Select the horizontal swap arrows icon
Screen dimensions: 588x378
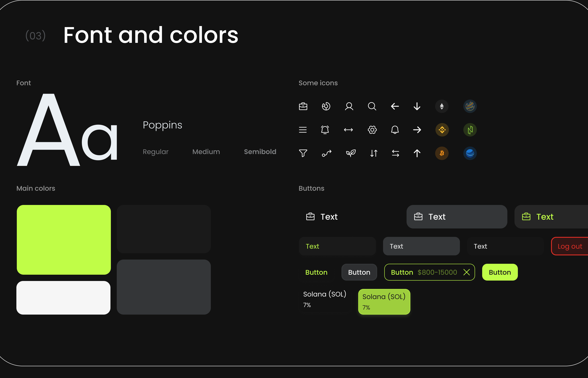pyautogui.click(x=395, y=153)
